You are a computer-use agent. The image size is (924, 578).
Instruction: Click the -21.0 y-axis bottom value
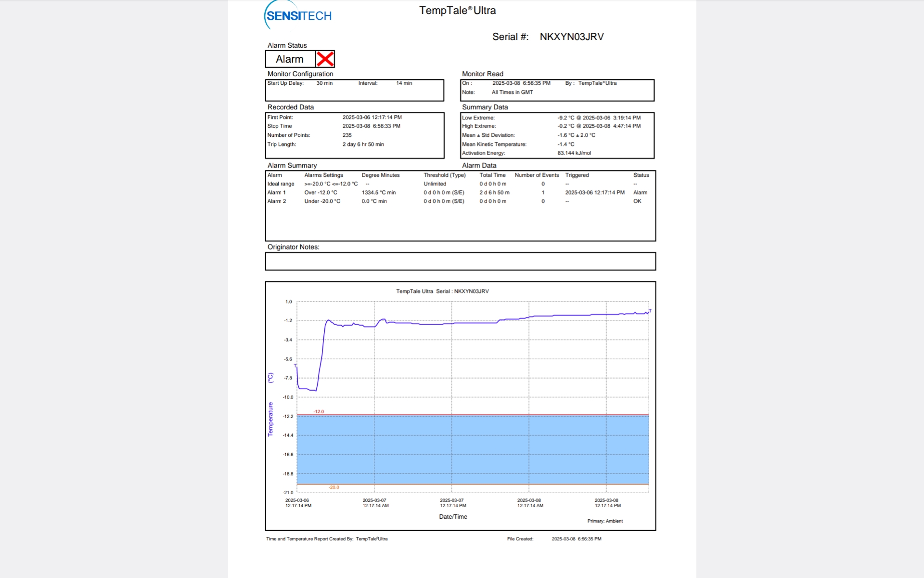click(288, 493)
